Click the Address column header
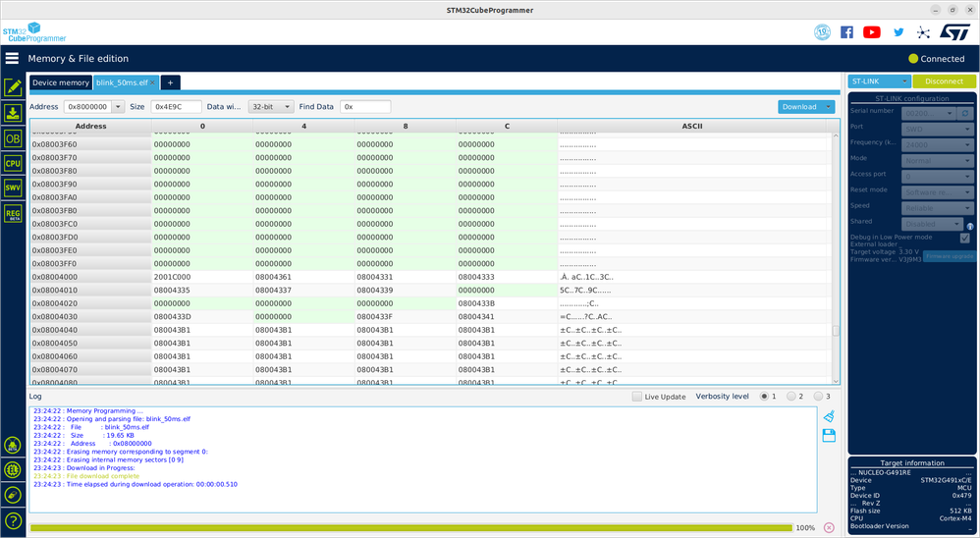980x538 pixels. 90,127
